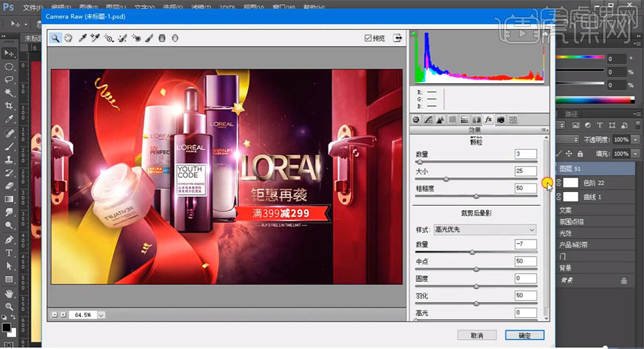This screenshot has width=644, height=349.
Task: Open the Lens Corrections panel tab
Action: (x=476, y=120)
